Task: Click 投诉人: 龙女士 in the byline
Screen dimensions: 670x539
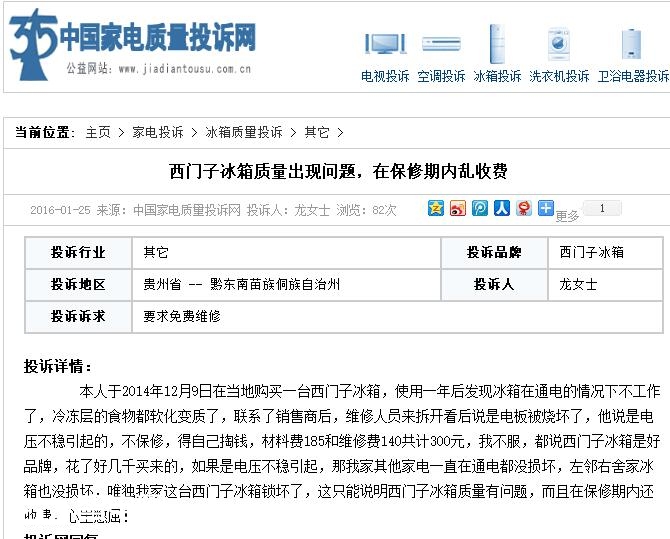Action: [x=288, y=210]
